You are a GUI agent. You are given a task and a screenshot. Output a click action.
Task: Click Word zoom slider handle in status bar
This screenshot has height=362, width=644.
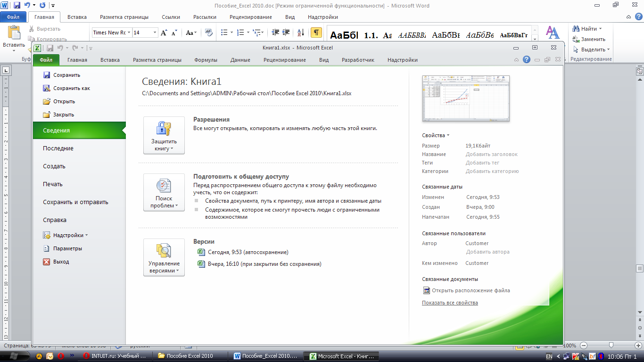point(611,346)
